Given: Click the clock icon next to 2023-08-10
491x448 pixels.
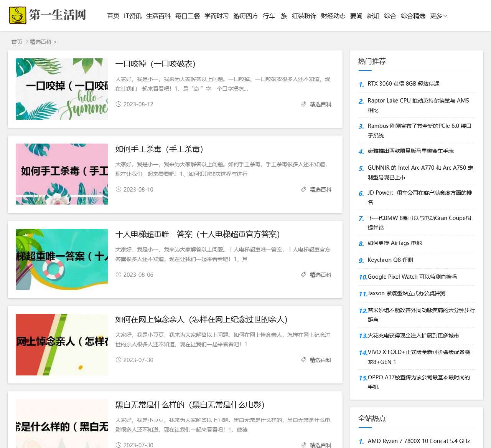Looking at the screenshot, I should [119, 190].
